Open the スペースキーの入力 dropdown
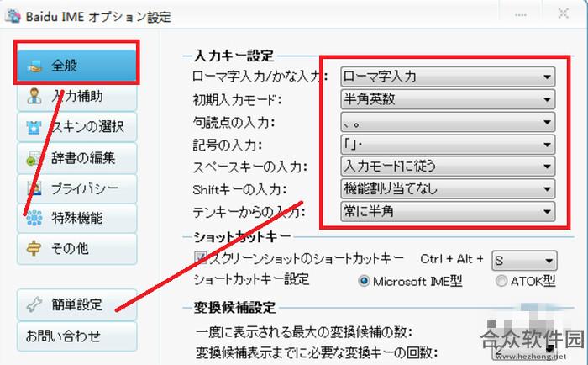588x365 pixels. 448,167
